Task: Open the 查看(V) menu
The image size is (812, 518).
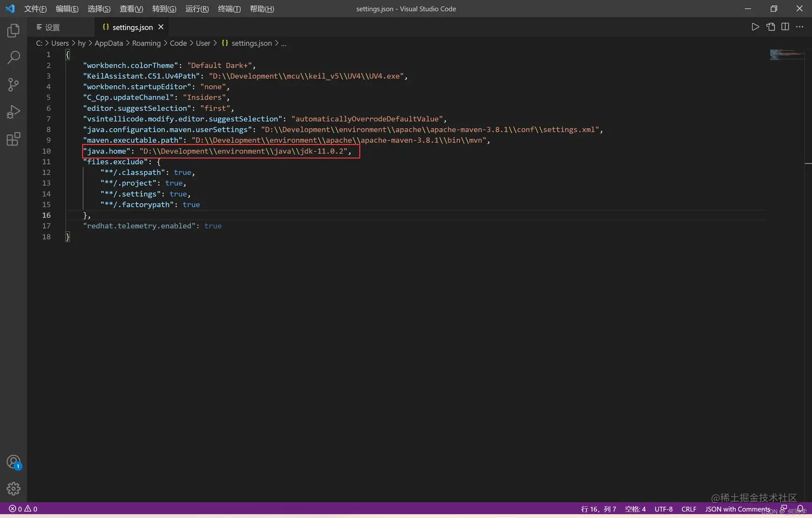Action: click(x=131, y=9)
